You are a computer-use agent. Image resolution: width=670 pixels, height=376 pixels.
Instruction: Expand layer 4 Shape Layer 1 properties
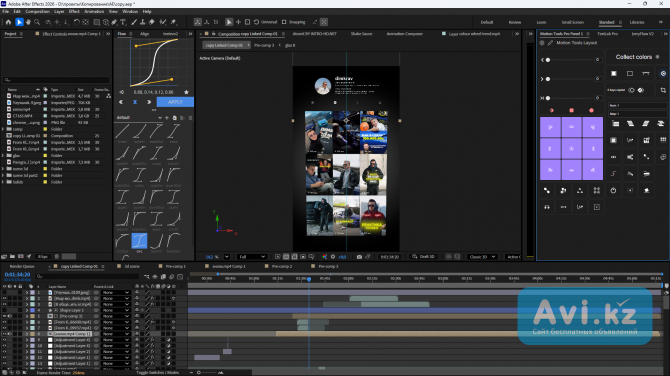[27, 311]
